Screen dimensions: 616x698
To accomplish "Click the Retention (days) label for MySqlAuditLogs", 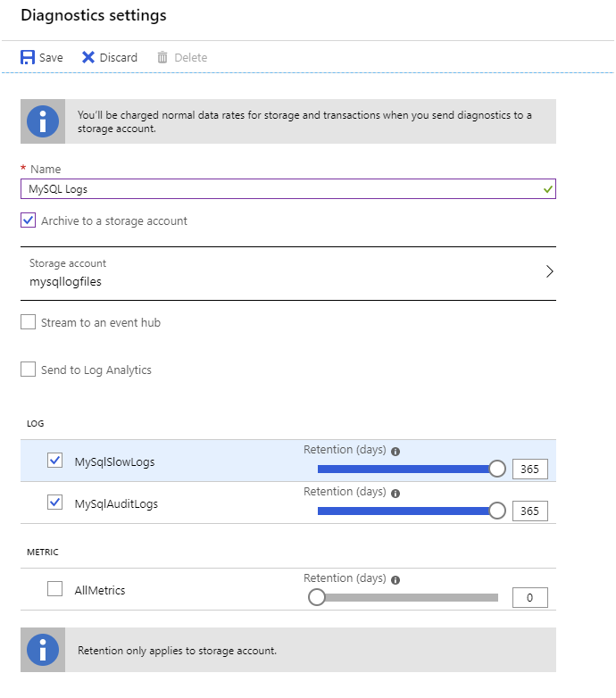I will coord(345,492).
